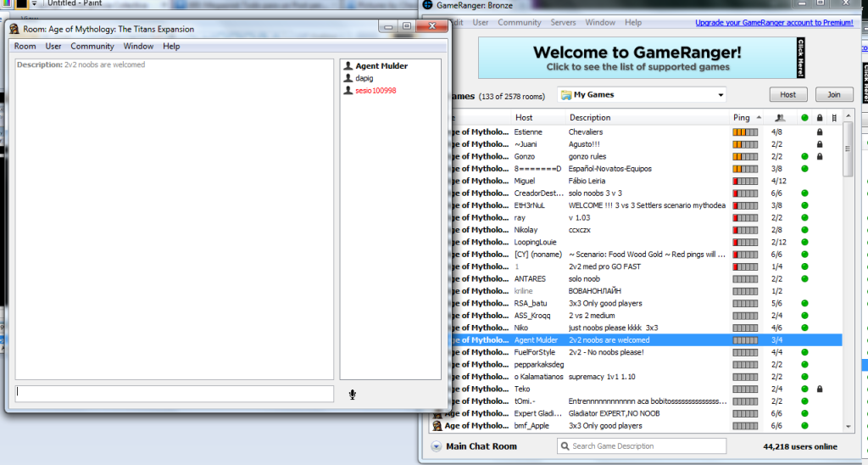Click the ladder column header icon

(834, 117)
